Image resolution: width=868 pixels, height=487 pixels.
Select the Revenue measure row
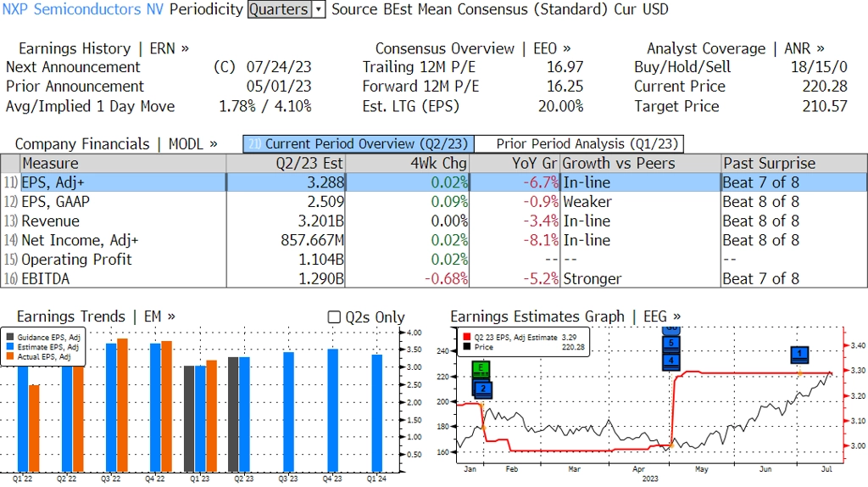tap(434, 221)
